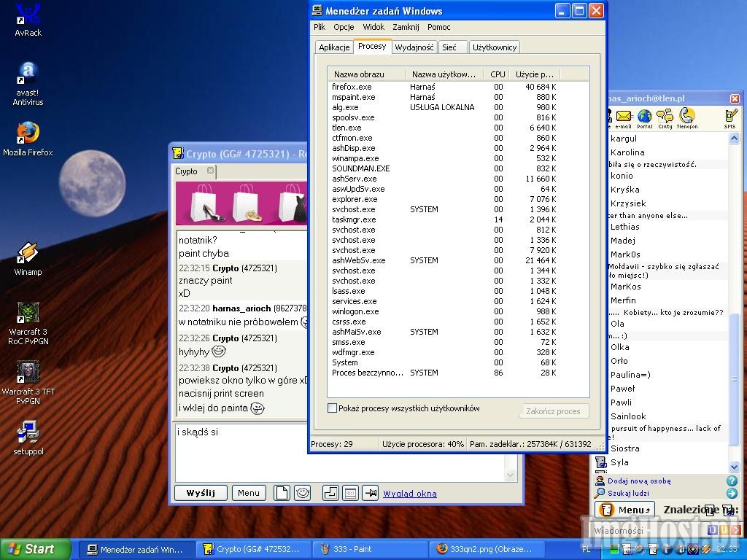The image size is (747, 560).
Task: Click blue arrow icon beside Szukaj ludzi
Action: coord(732,493)
